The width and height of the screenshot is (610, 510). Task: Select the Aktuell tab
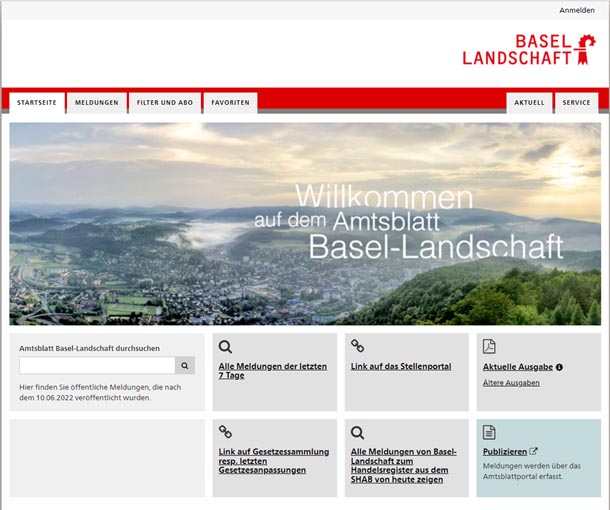point(529,102)
